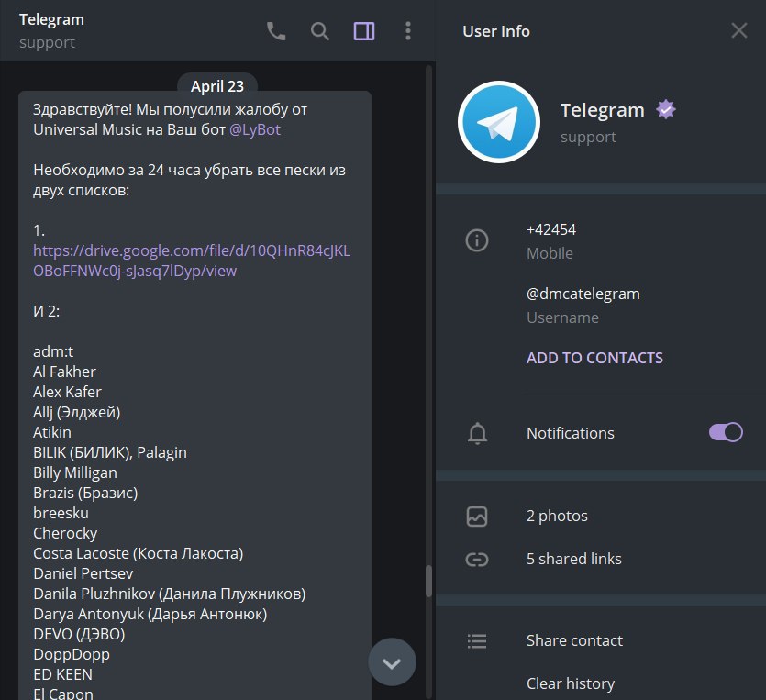Click the shared links chain icon
Viewport: 766px width, 700px height.
[477, 560]
